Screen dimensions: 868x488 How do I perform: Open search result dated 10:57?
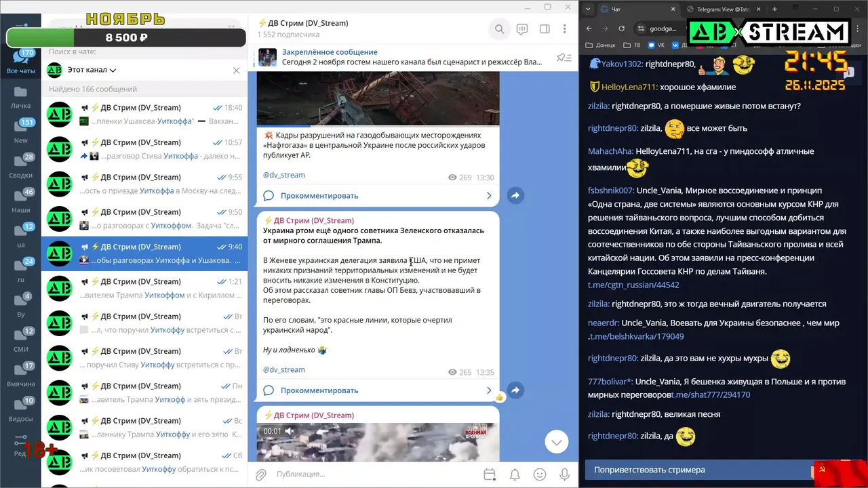point(144,148)
